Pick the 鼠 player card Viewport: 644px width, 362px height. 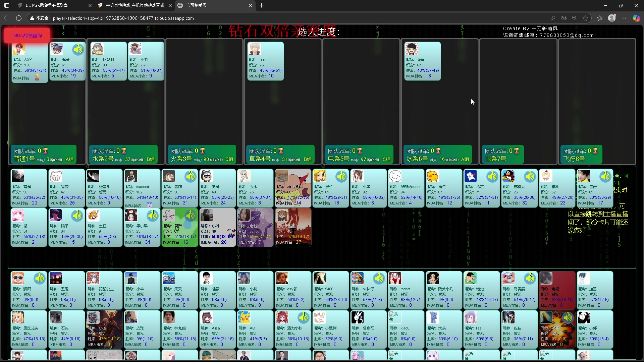tap(29, 228)
